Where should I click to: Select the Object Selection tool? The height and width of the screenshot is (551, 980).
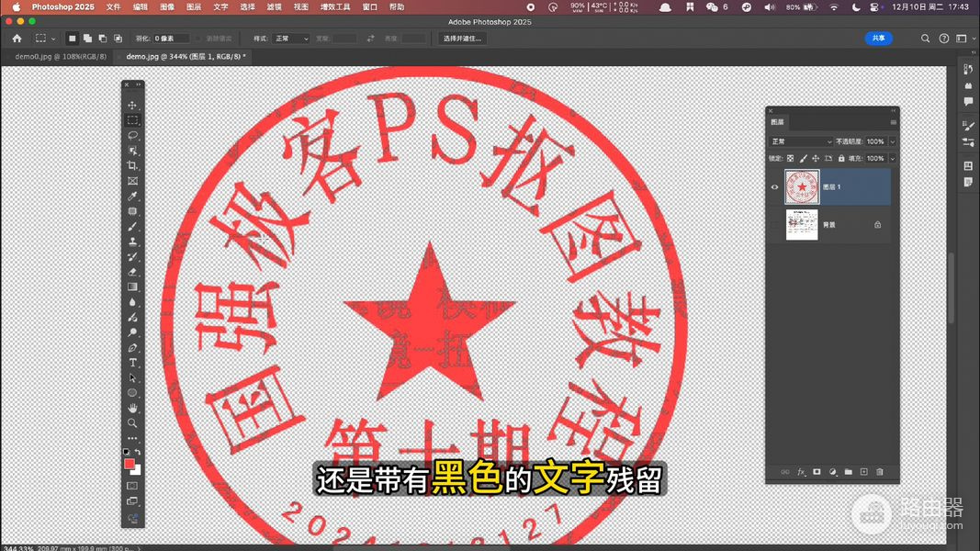[132, 151]
